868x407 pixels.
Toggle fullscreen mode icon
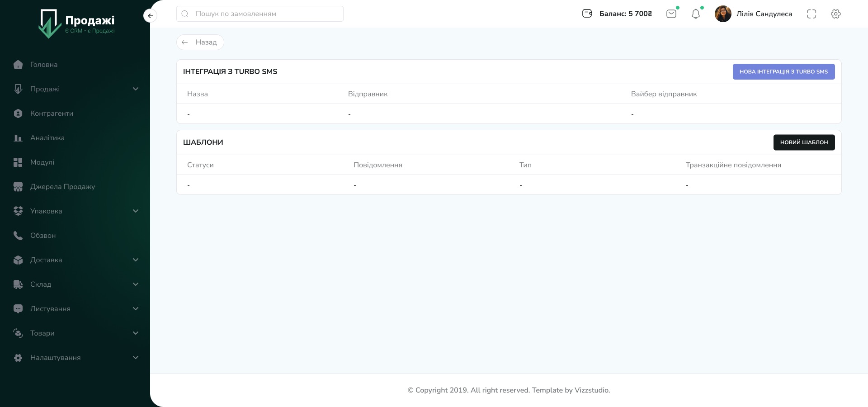pos(811,14)
